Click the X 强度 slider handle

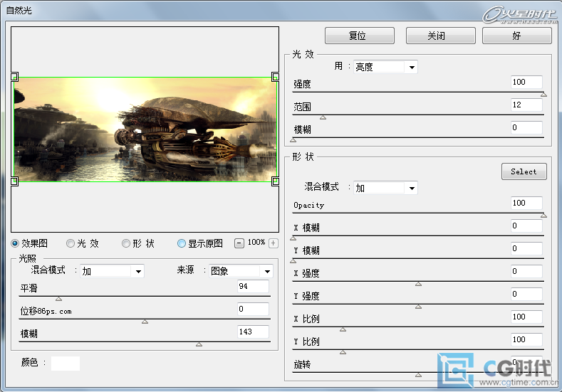418,284
